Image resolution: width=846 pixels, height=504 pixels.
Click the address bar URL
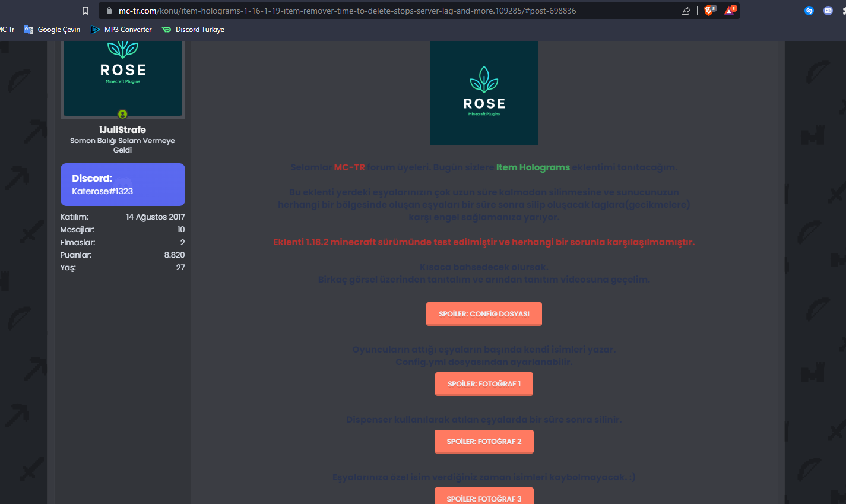[x=347, y=11]
